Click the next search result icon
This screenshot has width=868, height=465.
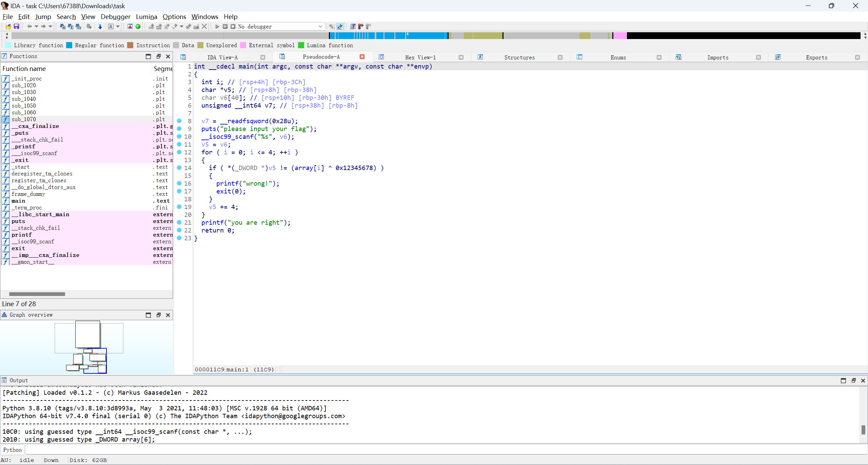click(x=89, y=26)
